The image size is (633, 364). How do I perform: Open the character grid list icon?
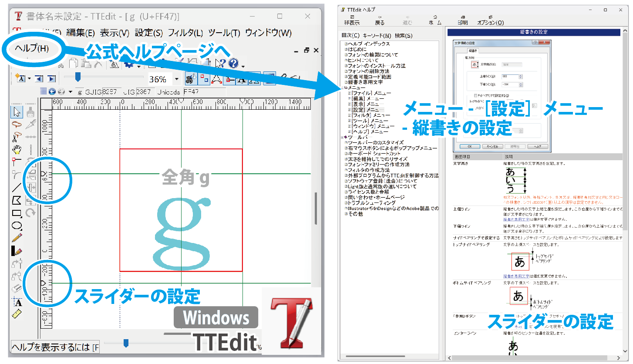43,91
